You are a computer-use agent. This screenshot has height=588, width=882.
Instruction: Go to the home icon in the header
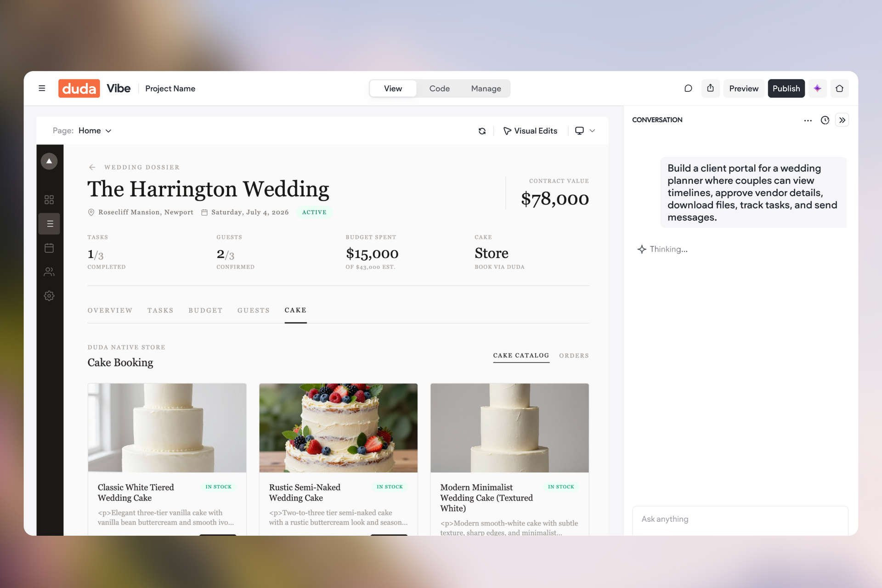tap(839, 88)
